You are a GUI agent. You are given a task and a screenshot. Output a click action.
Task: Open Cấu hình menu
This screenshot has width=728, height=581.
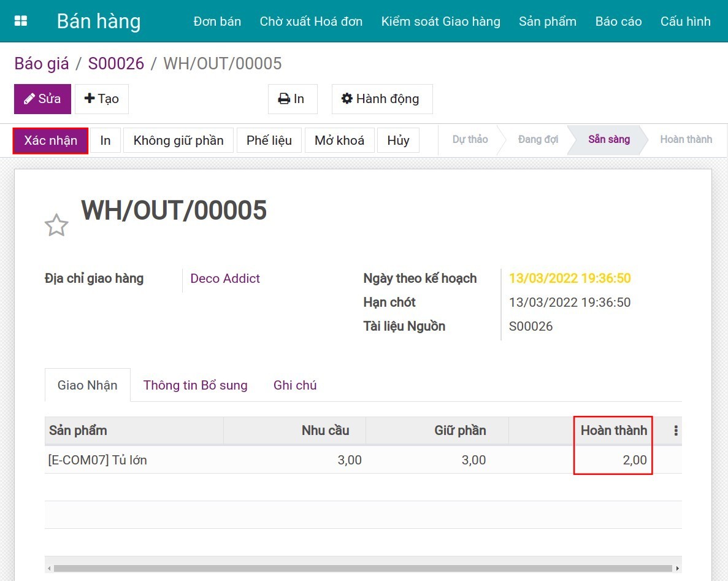[x=685, y=21]
